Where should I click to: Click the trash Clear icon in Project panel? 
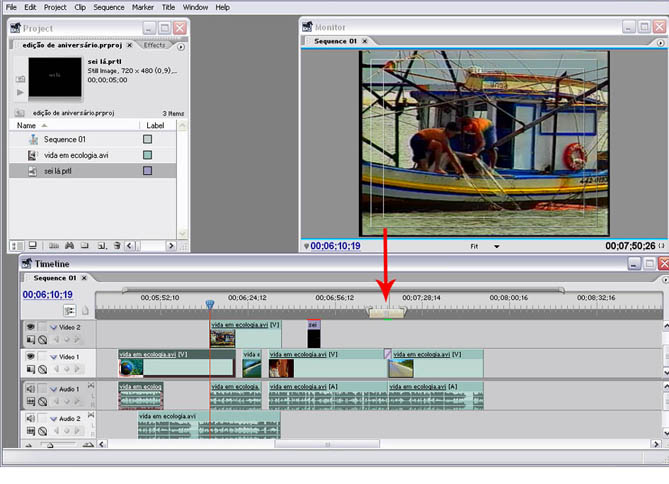(x=118, y=245)
